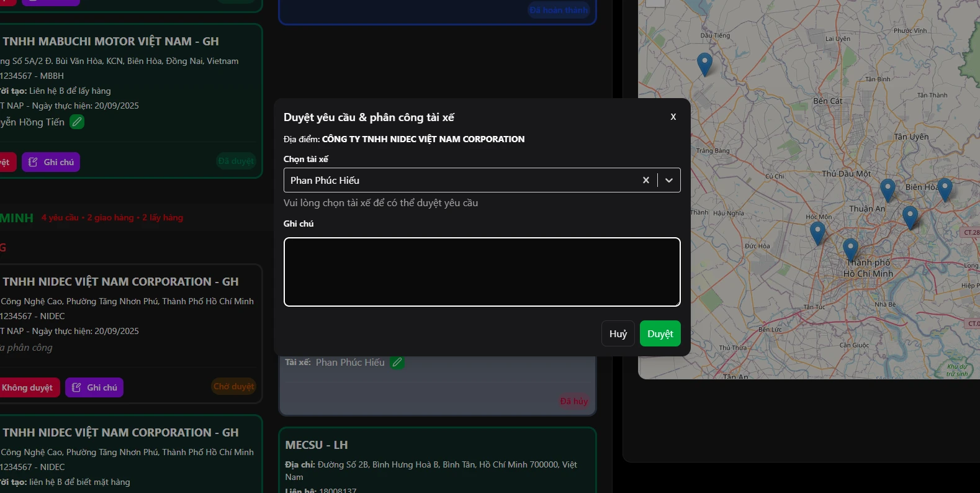Image resolution: width=980 pixels, height=493 pixels.
Task: Close the driver assignment dialog
Action: [x=673, y=117]
